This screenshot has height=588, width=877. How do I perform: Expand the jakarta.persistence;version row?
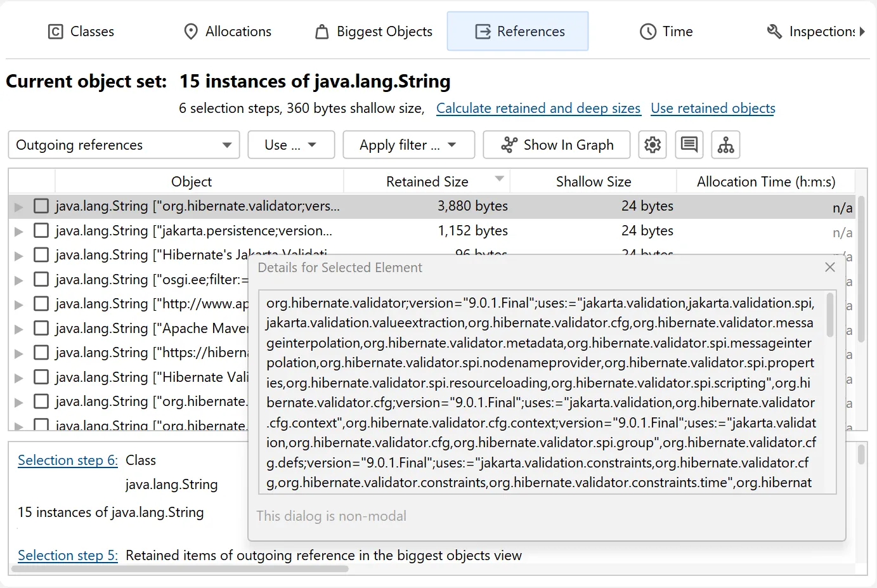pos(19,232)
